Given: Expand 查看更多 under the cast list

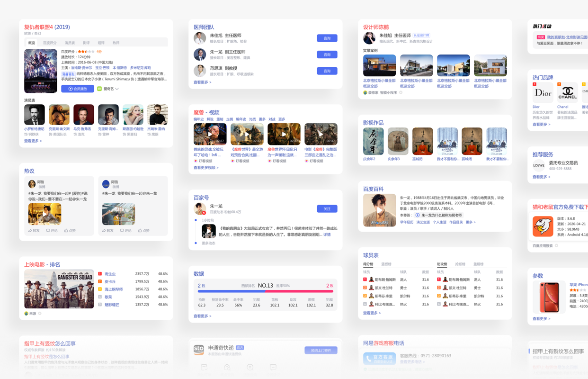Looking at the screenshot, I should (x=33, y=141).
